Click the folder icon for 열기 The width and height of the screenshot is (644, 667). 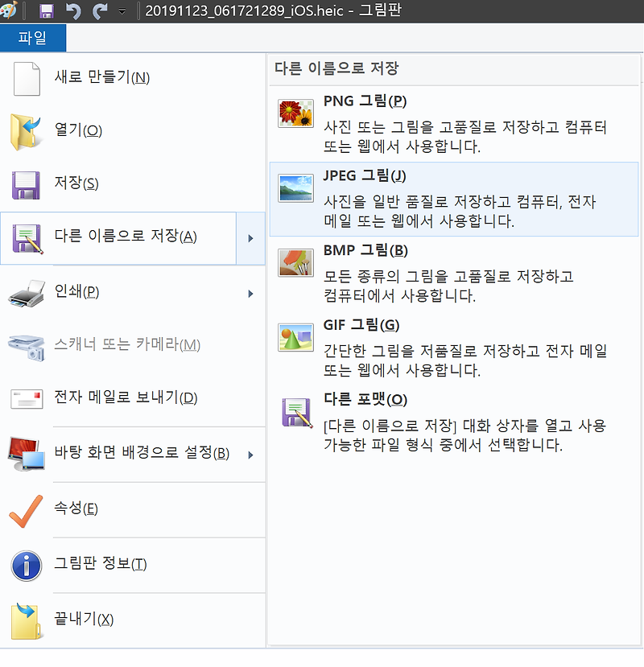click(x=26, y=132)
